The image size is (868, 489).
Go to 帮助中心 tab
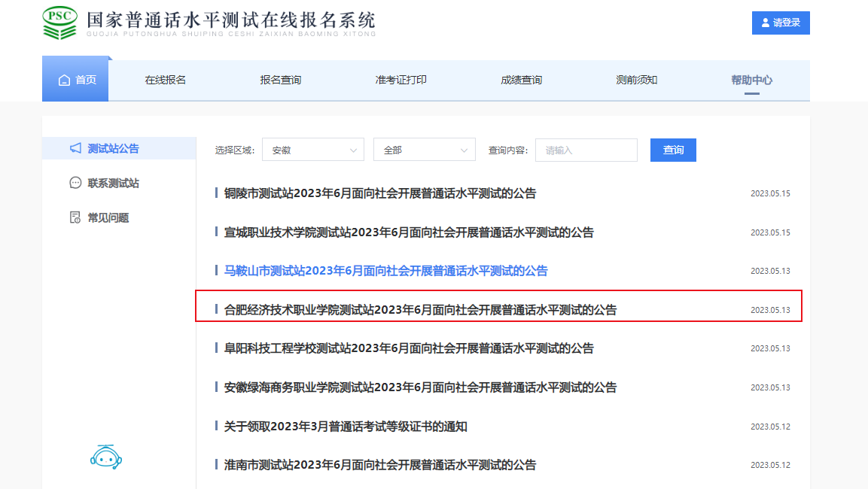pos(751,80)
